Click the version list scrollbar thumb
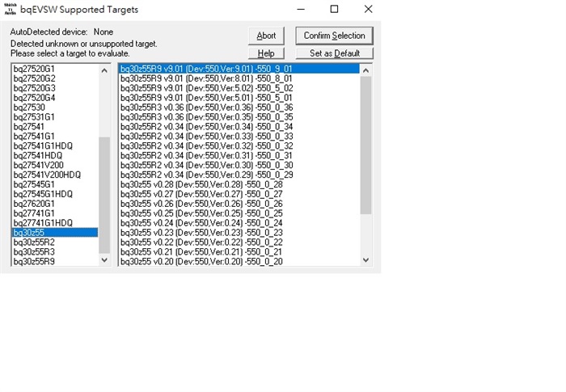Screen dimensions: 566x392 pyautogui.click(x=365, y=145)
